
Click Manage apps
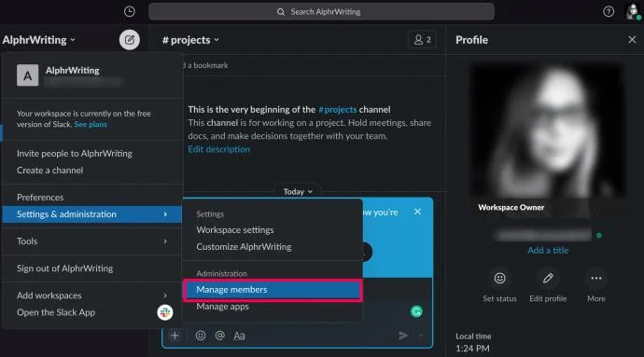coord(223,307)
